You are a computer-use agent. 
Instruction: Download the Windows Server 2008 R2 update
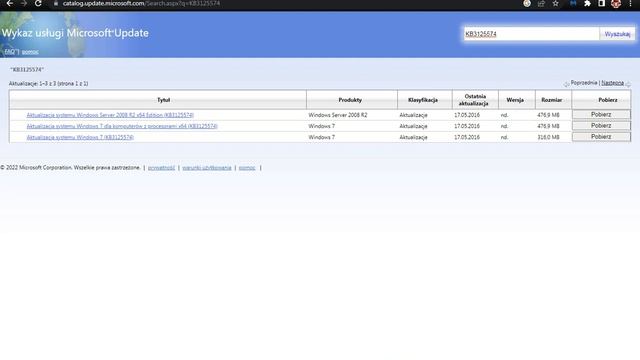601,115
